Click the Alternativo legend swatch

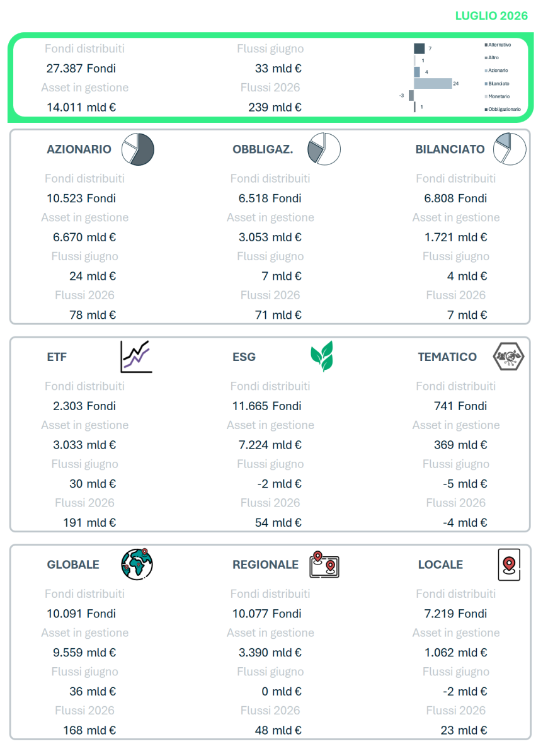coord(486,45)
